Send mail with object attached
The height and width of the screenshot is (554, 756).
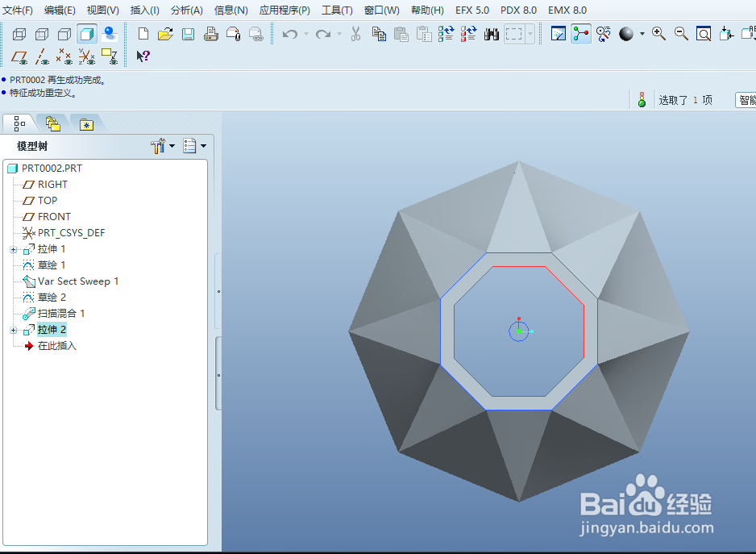pyautogui.click(x=234, y=34)
